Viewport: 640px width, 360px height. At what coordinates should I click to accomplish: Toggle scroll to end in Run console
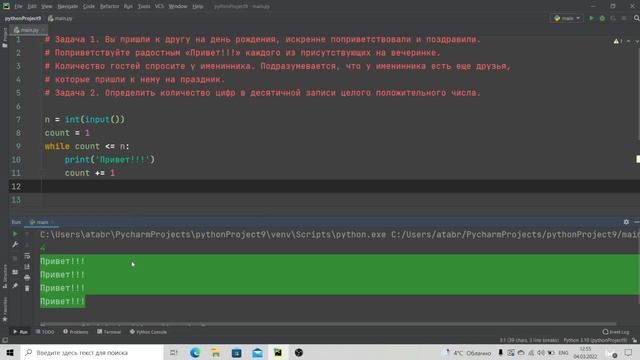coord(27,267)
